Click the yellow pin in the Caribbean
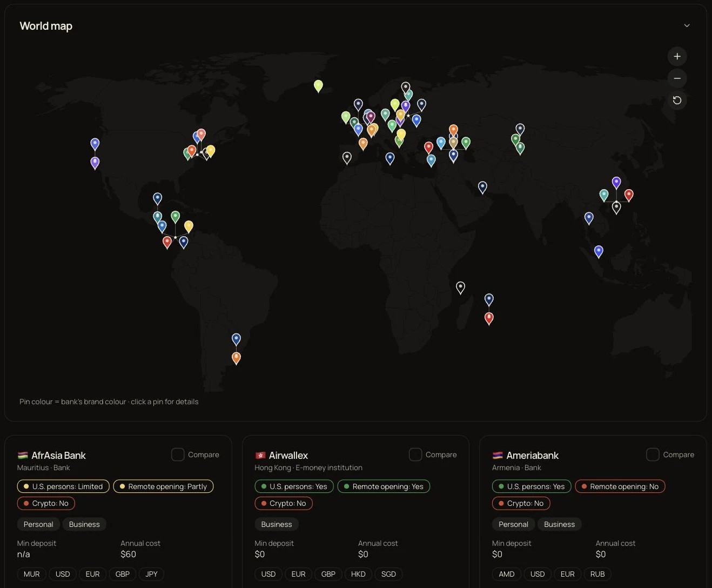This screenshot has height=588, width=712. pyautogui.click(x=189, y=226)
